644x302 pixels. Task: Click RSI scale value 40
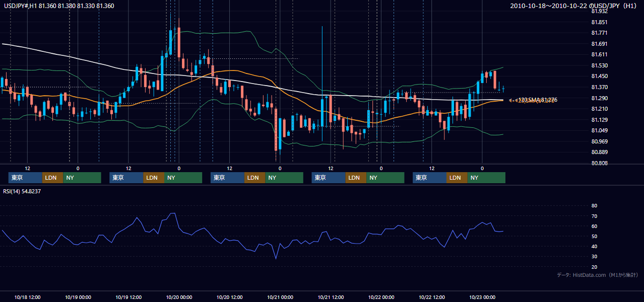pyautogui.click(x=594, y=247)
